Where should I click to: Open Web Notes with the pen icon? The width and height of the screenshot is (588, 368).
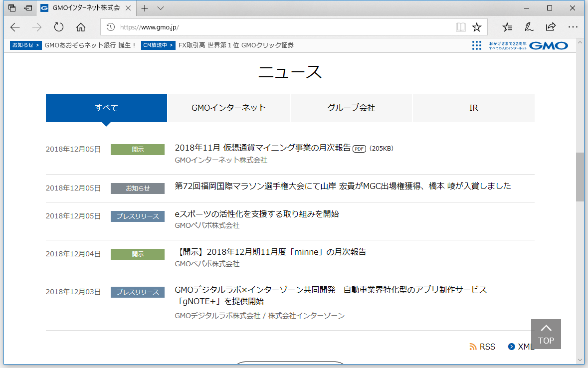[529, 27]
